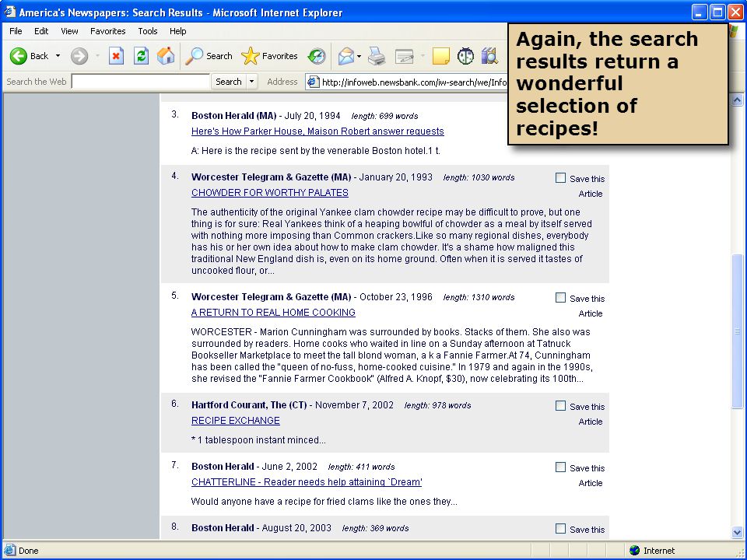
Task: Open History with the clock arrow icon
Action: 317,56
